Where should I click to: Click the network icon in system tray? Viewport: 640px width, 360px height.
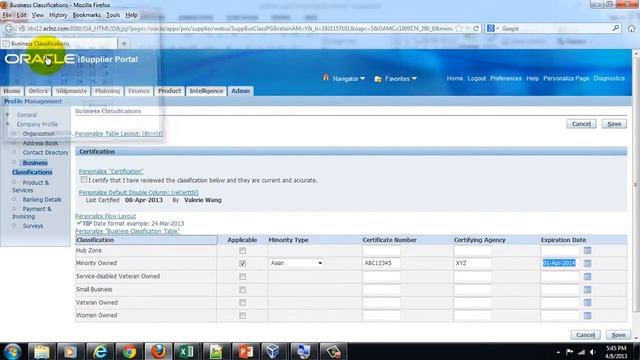pyautogui.click(x=581, y=352)
